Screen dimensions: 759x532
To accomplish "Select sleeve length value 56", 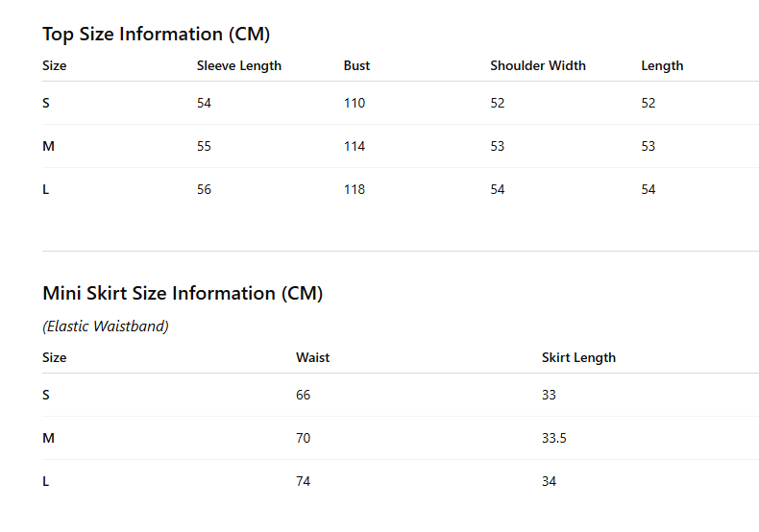I will [204, 189].
